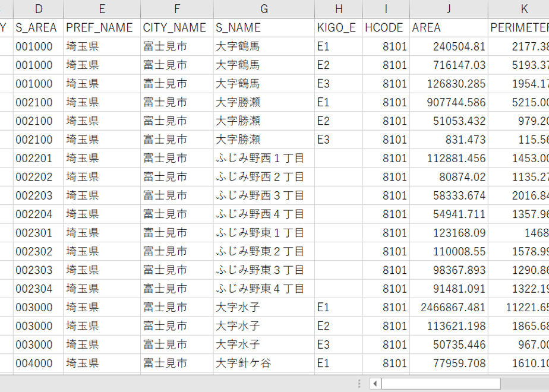Select cell with AREA value 240504.81

click(449, 46)
